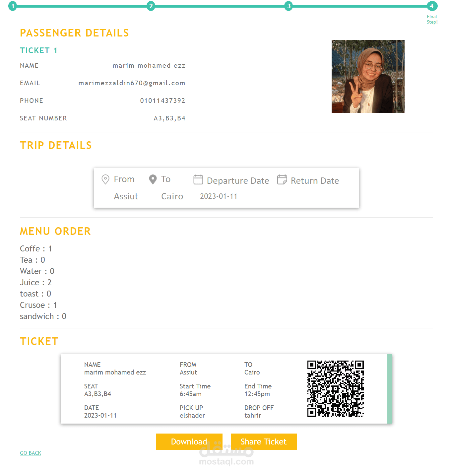453x476 pixels.
Task: Select the departure date value 2023-01-11
Action: tap(219, 196)
